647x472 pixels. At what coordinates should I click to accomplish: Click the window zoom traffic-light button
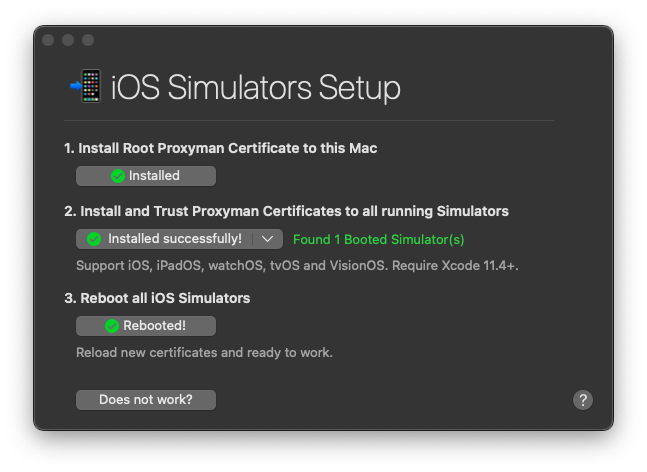tap(88, 40)
